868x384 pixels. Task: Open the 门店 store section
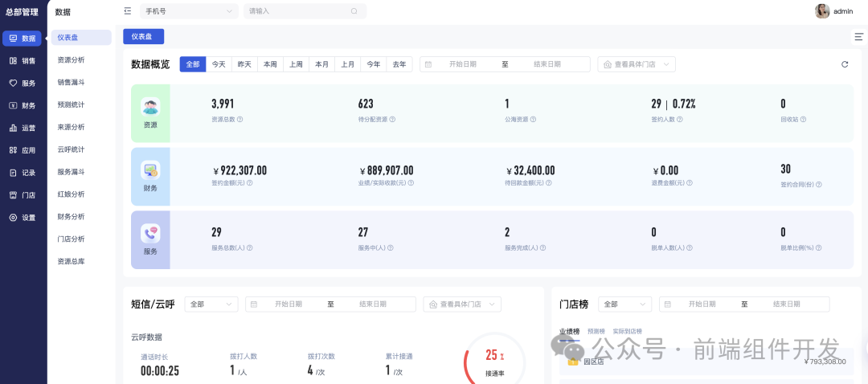(x=23, y=194)
